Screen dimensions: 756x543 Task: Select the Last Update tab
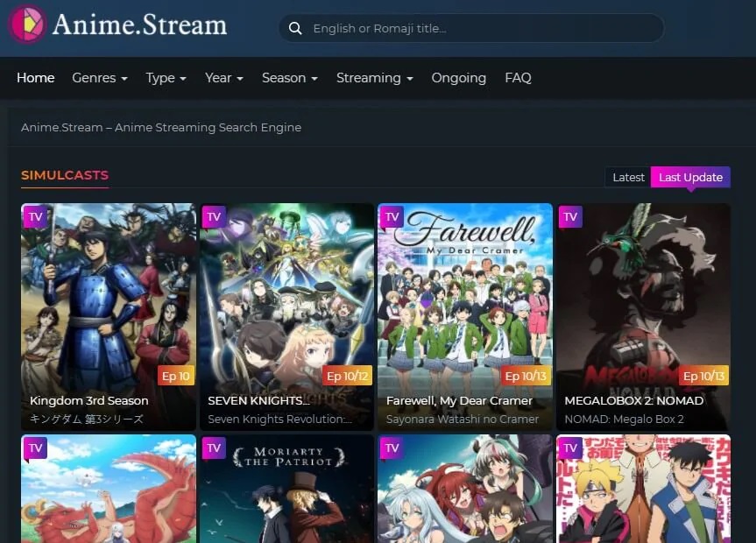pos(690,178)
